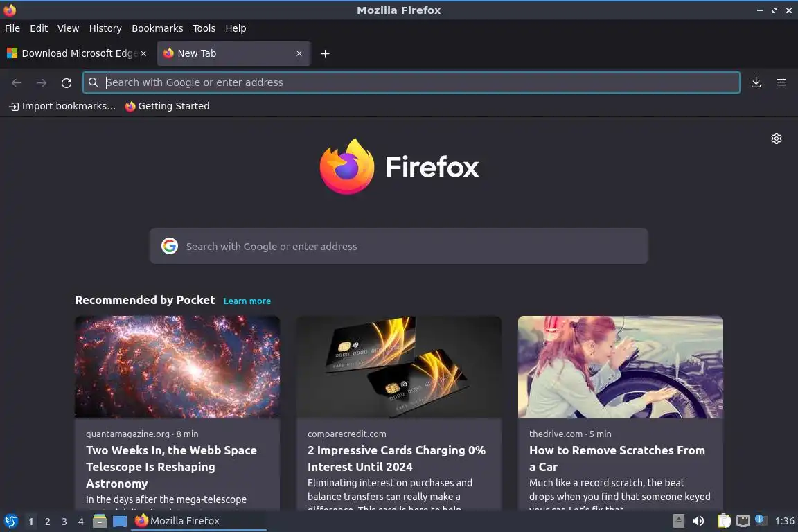Click the update notification tray icon
This screenshot has height=532, width=798.
click(761, 520)
